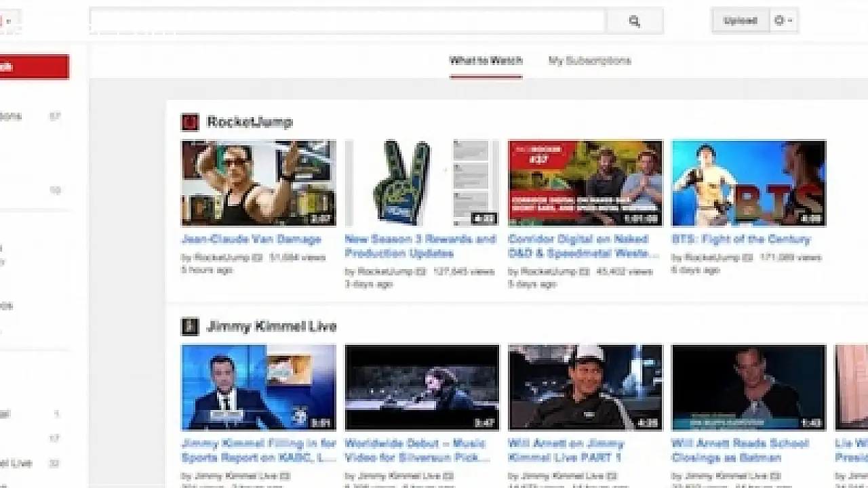Image resolution: width=868 pixels, height=488 pixels.
Task: Play the Will Arnett PART 1 thumbnail
Action: [x=585, y=388]
